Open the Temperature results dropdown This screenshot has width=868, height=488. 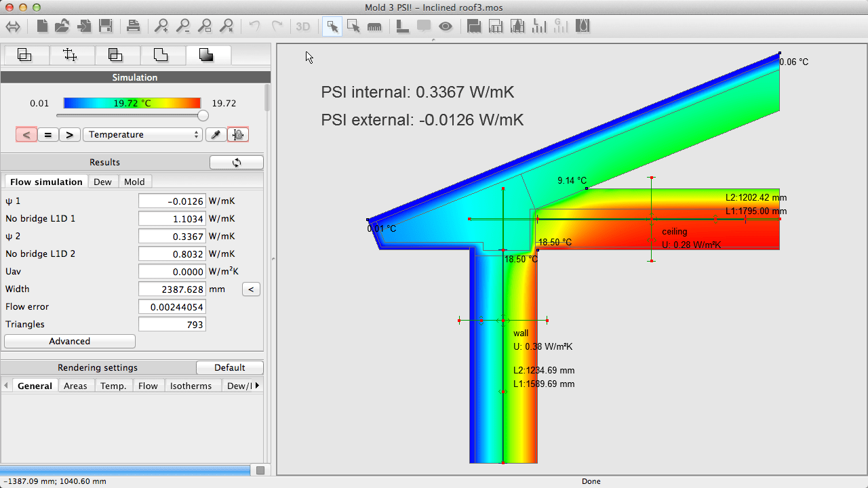click(x=142, y=134)
